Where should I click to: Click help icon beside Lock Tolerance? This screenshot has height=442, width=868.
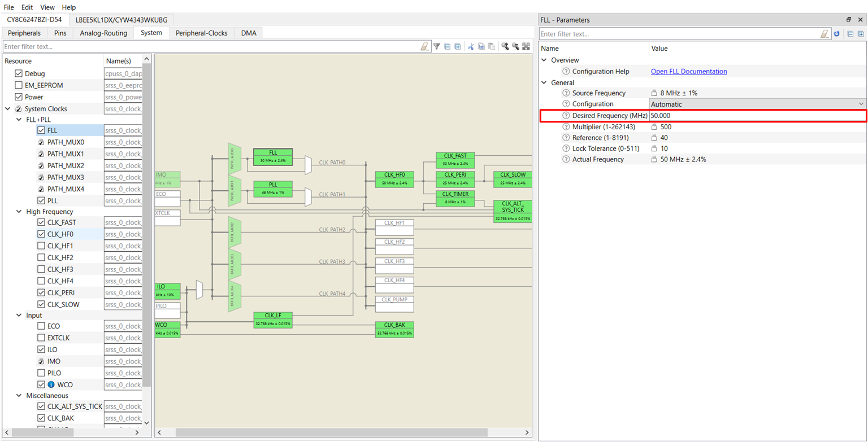click(566, 148)
